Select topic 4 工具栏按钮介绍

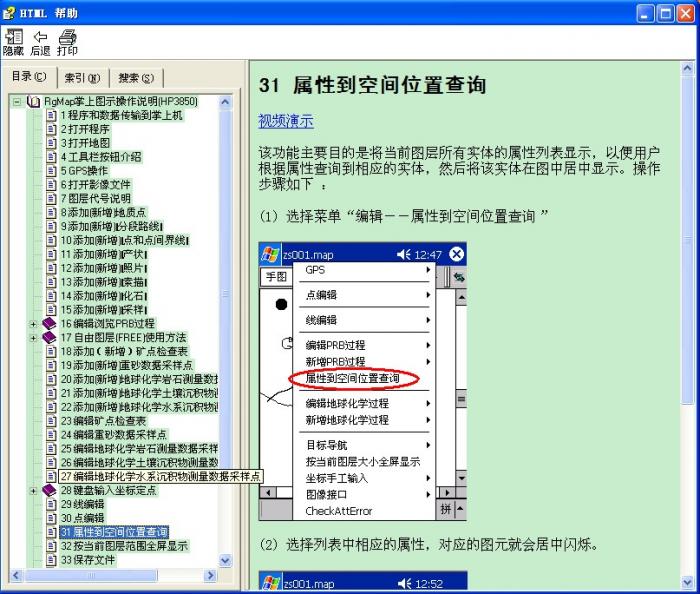[x=100, y=157]
